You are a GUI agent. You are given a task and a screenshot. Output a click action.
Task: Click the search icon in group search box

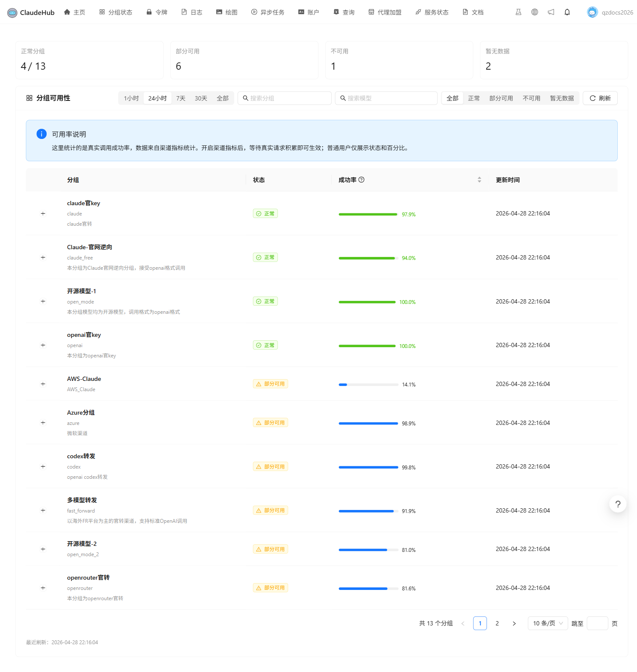click(245, 98)
